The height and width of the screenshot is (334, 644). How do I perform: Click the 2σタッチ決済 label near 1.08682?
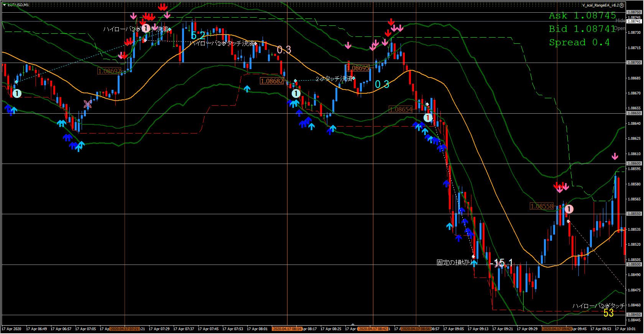334,79
